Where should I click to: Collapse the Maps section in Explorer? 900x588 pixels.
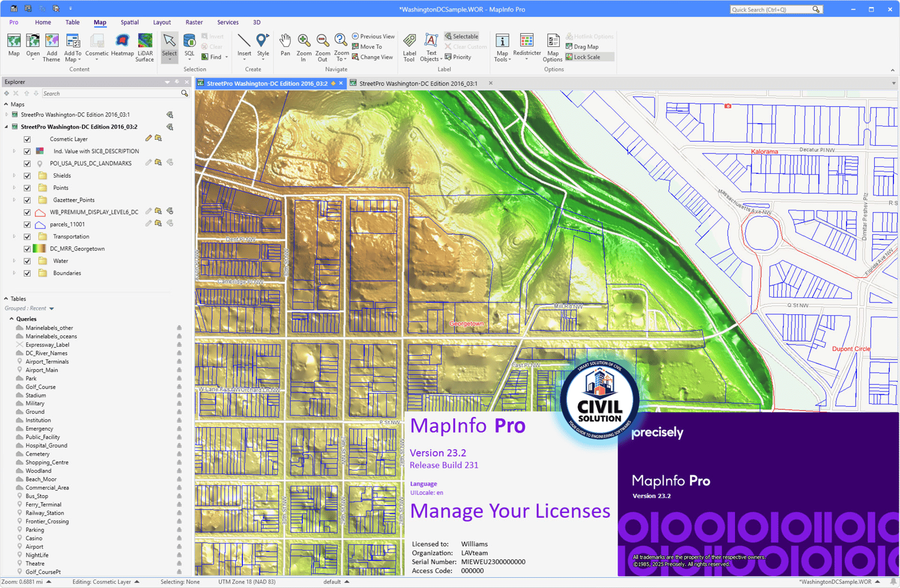[x=6, y=104]
